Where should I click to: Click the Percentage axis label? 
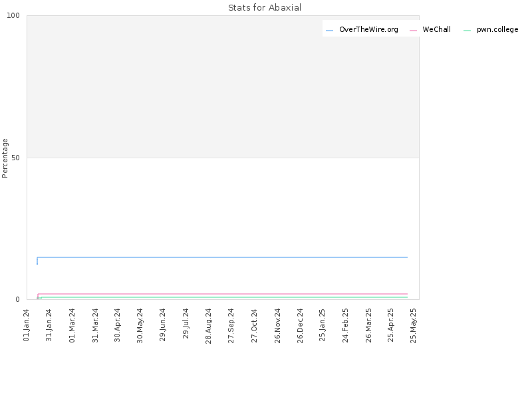(5, 158)
